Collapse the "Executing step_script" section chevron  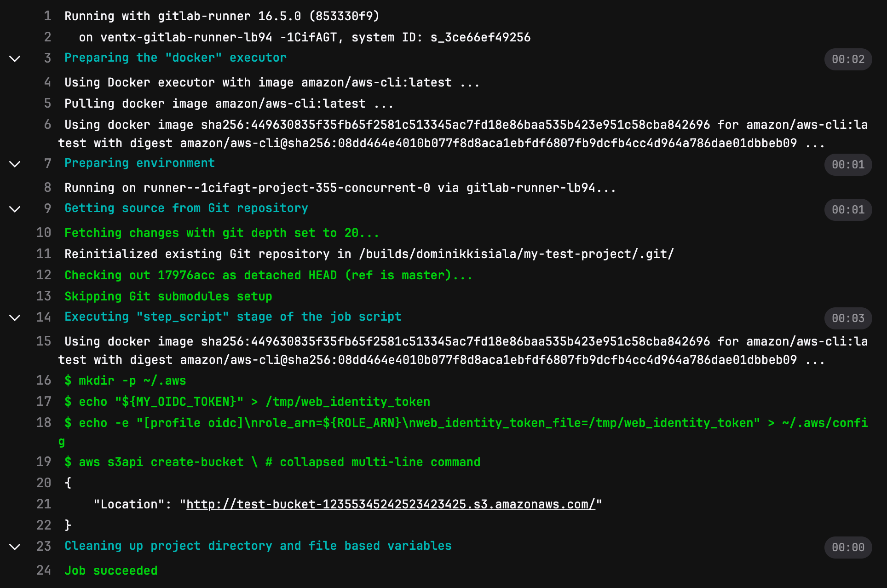click(14, 318)
